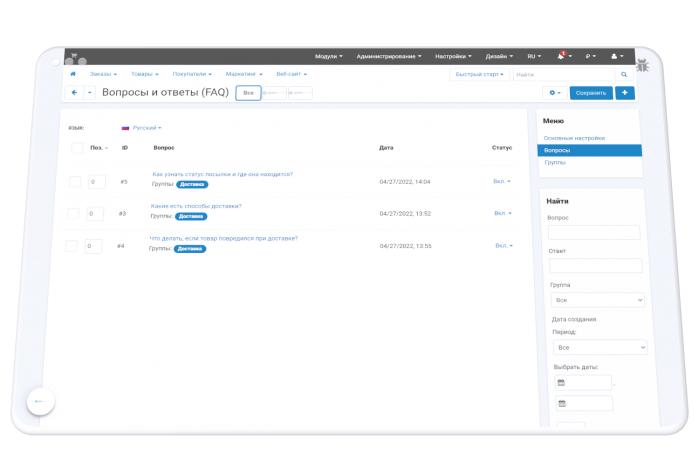The width and height of the screenshot is (700, 466).
Task: Open the round chat widget at bottom left
Action: click(41, 401)
